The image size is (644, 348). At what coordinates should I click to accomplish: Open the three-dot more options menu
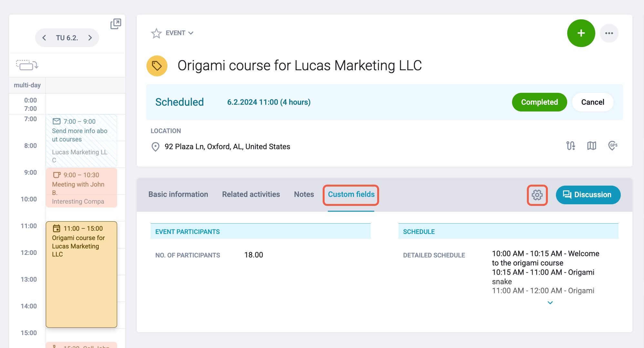click(x=609, y=33)
